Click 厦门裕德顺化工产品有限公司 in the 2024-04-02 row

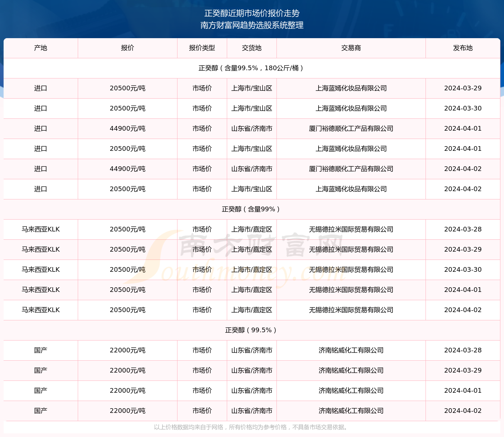[351, 169]
